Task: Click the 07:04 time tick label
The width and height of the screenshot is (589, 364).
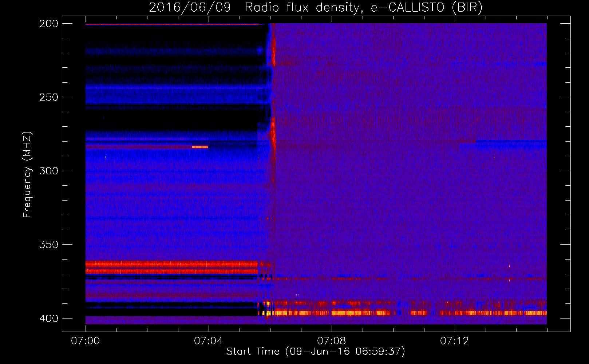Action: [209, 341]
